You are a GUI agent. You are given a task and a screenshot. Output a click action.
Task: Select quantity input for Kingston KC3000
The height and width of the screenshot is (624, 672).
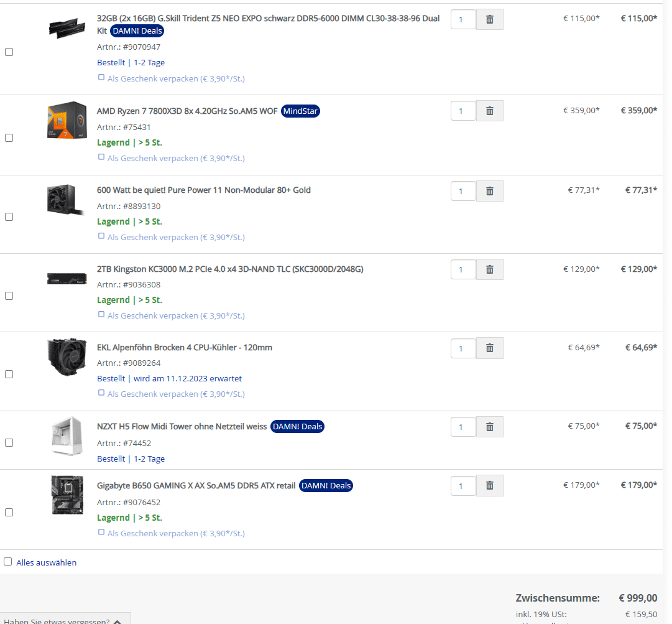pos(463,269)
